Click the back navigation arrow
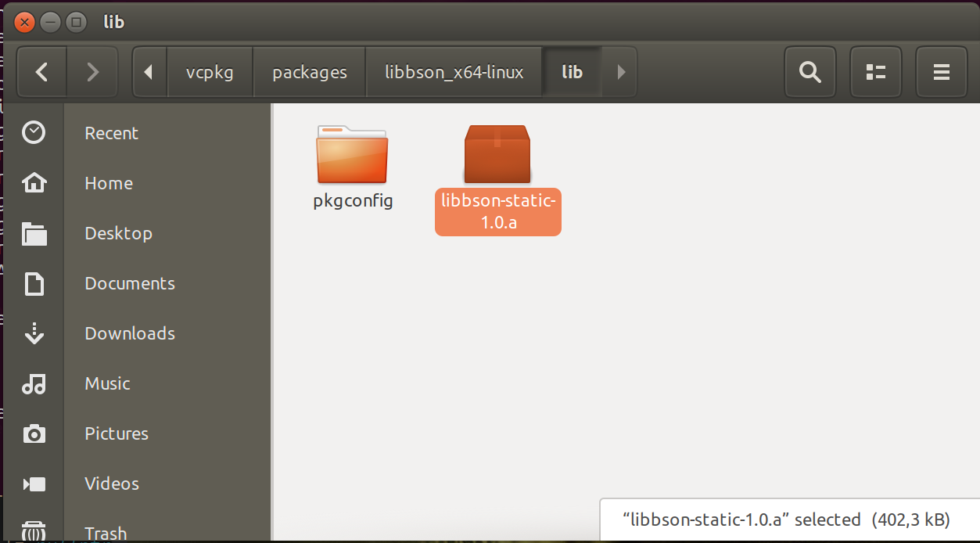Image resolution: width=980 pixels, height=543 pixels. (x=41, y=72)
